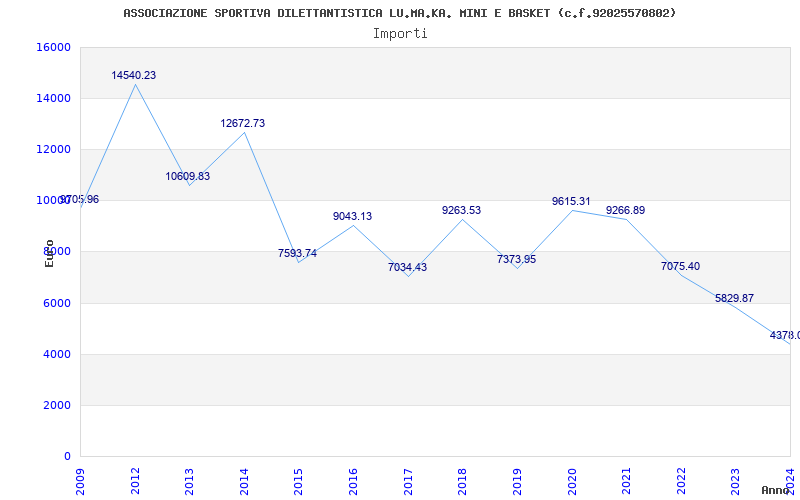The width and height of the screenshot is (800, 500).
Task: Select the data label 9266.89
Action: click(626, 210)
